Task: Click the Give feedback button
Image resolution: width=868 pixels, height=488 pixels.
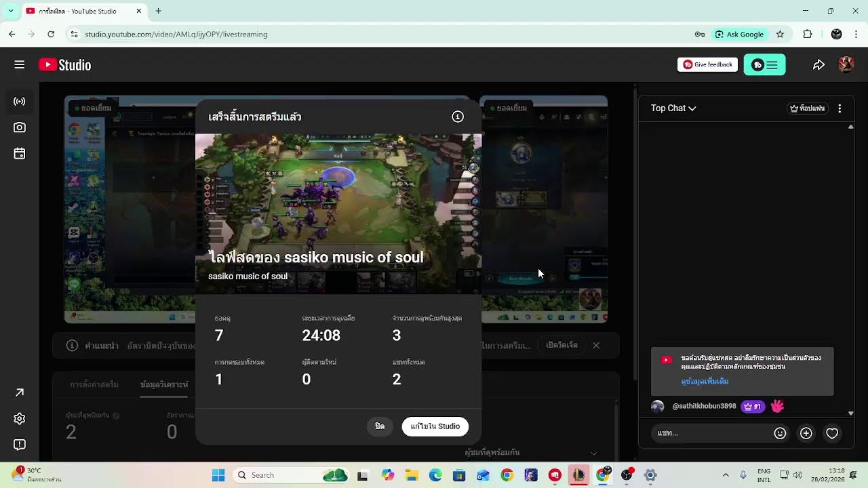Action: coord(707,64)
